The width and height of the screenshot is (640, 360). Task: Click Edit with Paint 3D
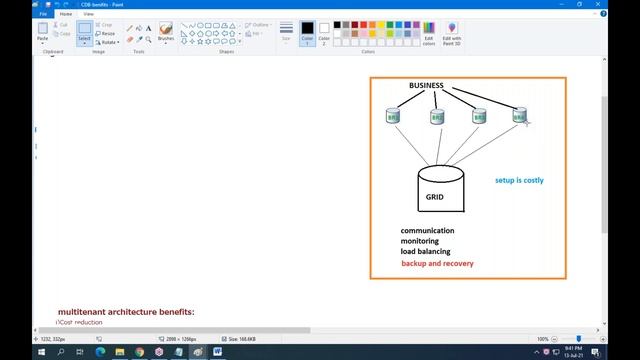pyautogui.click(x=451, y=34)
